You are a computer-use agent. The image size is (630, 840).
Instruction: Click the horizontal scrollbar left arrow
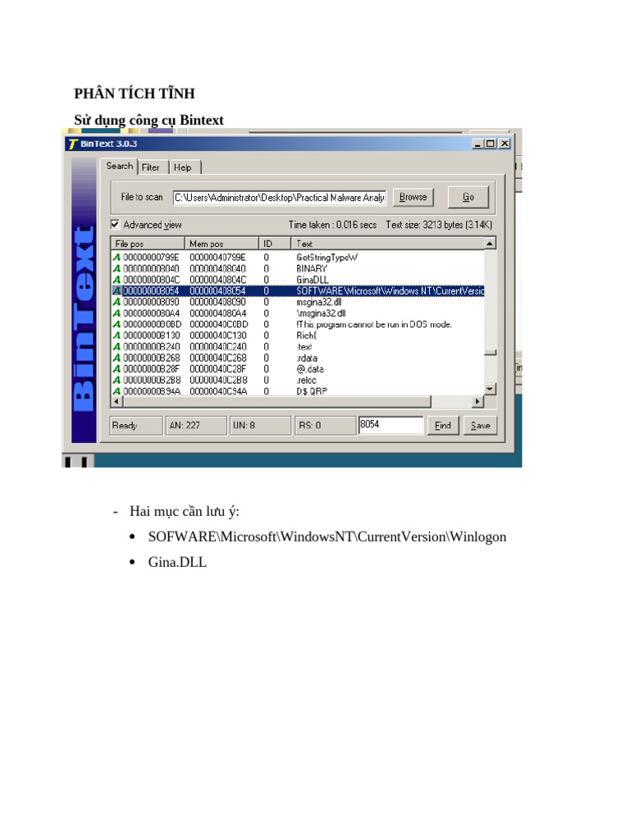(116, 401)
